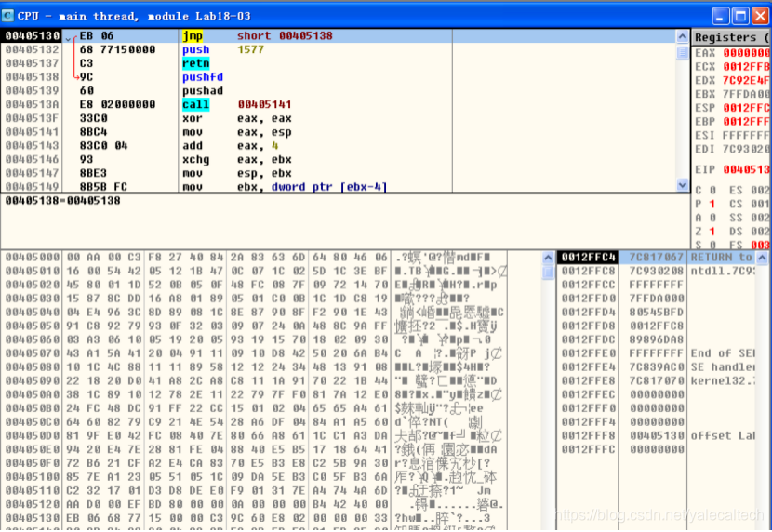Select the EBP register value

746,122
